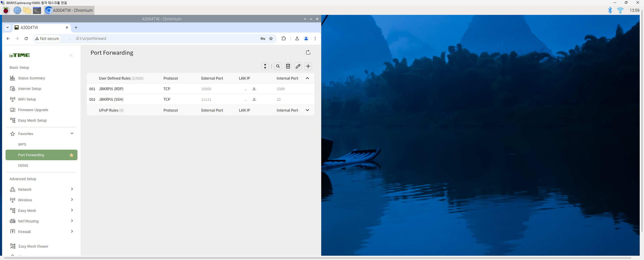Screen dimensions: 644x260
Task: Open Firmware Upgrade page
Action: [33, 110]
